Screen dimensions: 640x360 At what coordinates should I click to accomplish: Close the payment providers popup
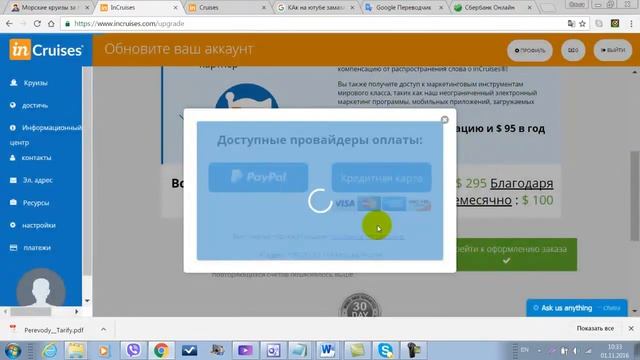tap(444, 120)
